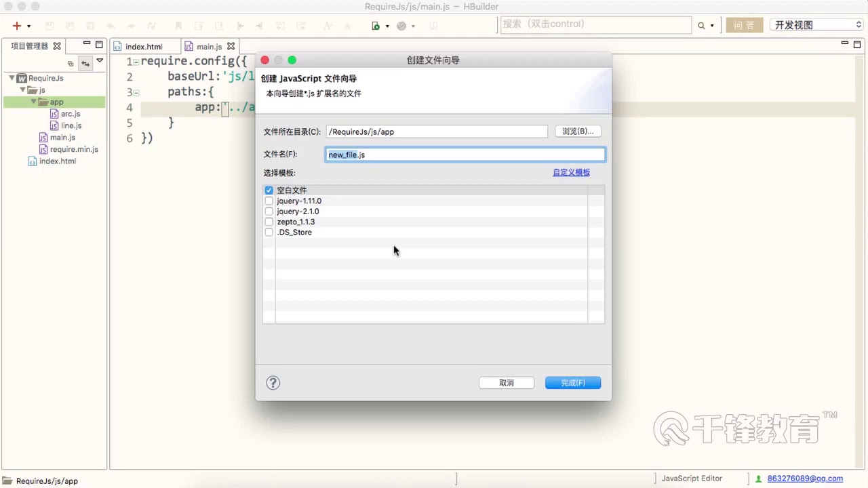Click the undo arrow icon in the toolbar
The image size is (868, 488).
(111, 26)
